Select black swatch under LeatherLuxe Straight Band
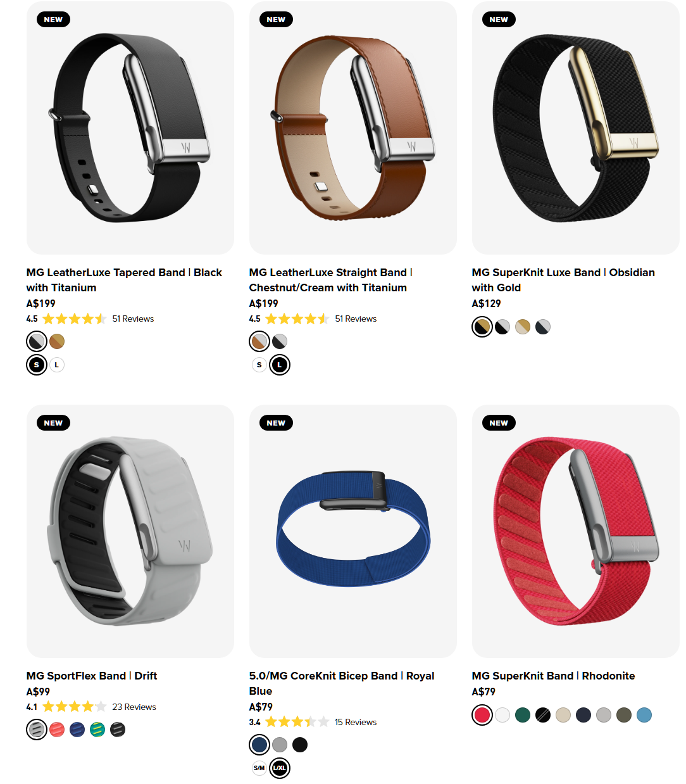Image resolution: width=686 pixels, height=784 pixels. coord(280,341)
